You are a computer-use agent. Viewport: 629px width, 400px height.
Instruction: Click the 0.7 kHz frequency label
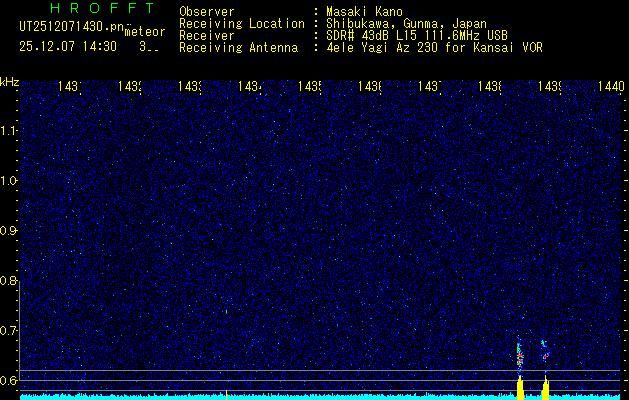[8, 331]
